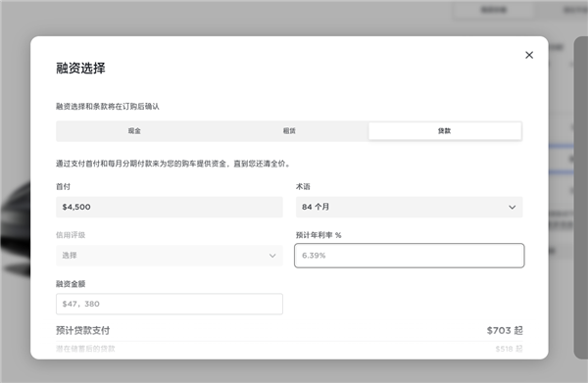Select the 贷款 tab
The width and height of the screenshot is (588, 383).
pos(445,131)
